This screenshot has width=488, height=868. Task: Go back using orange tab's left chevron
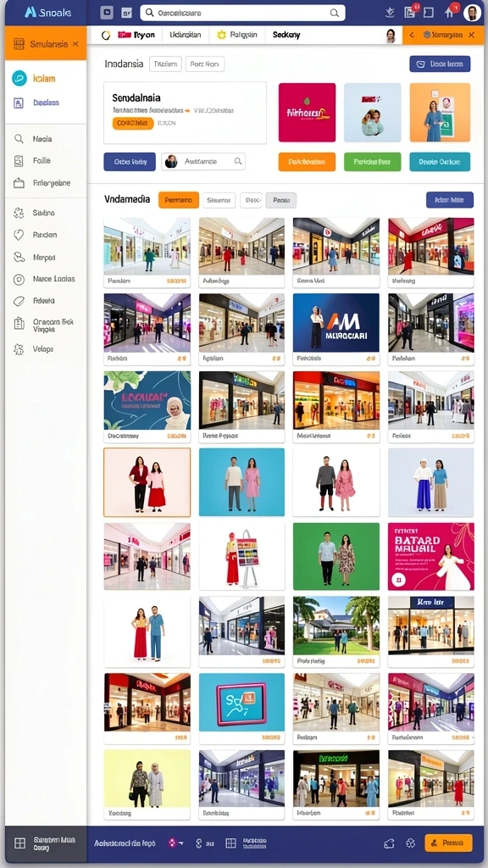[412, 35]
